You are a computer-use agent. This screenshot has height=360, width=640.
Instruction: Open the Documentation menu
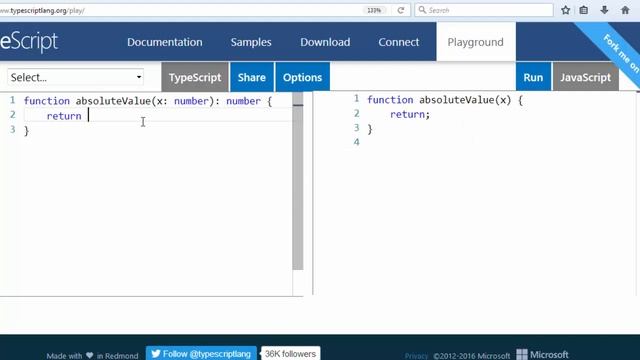pos(164,42)
